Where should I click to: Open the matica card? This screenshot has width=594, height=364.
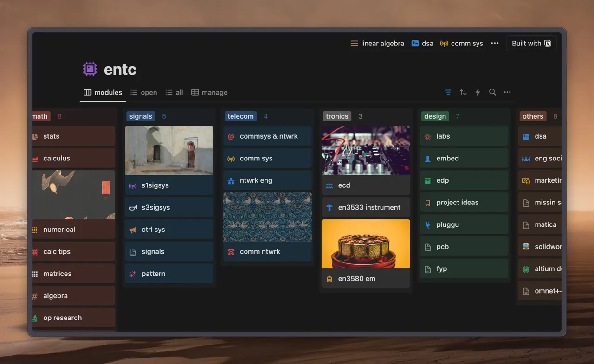[540, 225]
